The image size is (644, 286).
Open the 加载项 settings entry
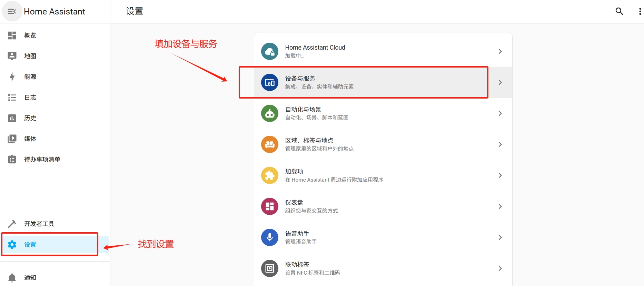click(383, 175)
